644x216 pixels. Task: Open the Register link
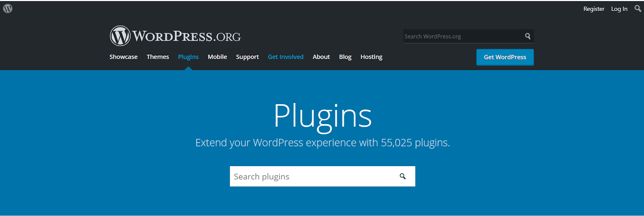594,9
